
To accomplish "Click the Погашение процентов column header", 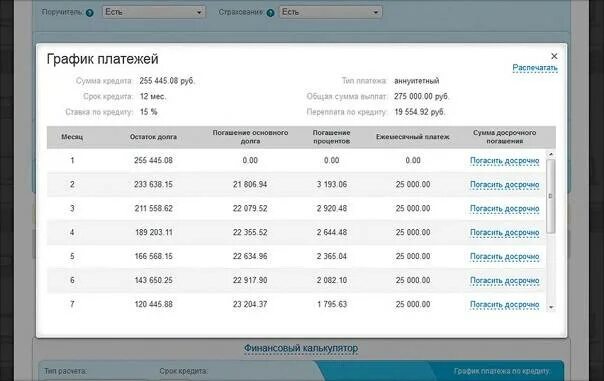I will point(331,137).
